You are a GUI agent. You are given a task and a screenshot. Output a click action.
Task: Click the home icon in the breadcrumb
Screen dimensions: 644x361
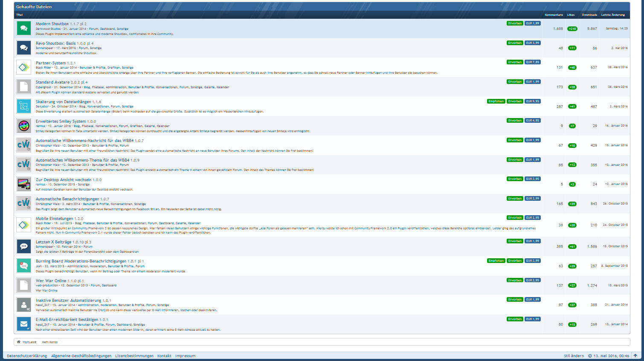coord(19,342)
